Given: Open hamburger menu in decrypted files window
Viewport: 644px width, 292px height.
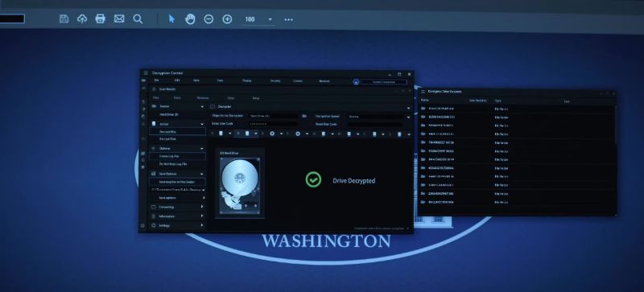Looking at the screenshot, I should coord(423,92).
